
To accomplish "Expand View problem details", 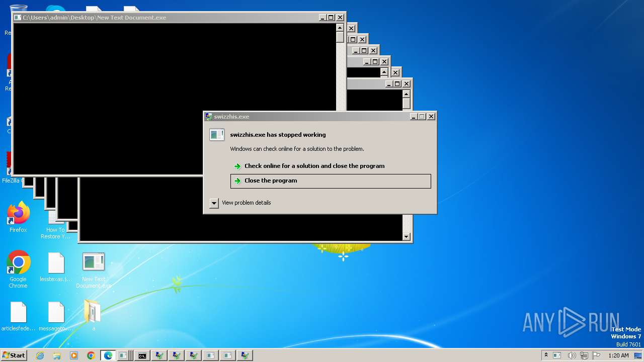I will 214,203.
